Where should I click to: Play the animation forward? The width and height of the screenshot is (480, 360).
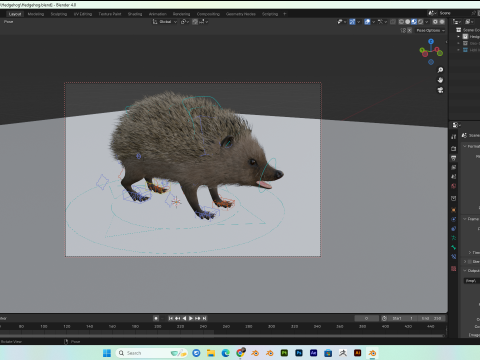(x=191, y=318)
